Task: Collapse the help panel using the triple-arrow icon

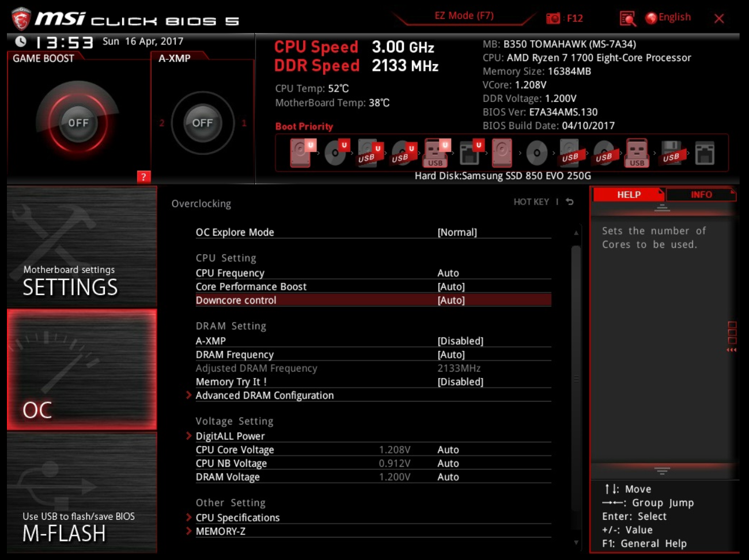Action: 732,350
